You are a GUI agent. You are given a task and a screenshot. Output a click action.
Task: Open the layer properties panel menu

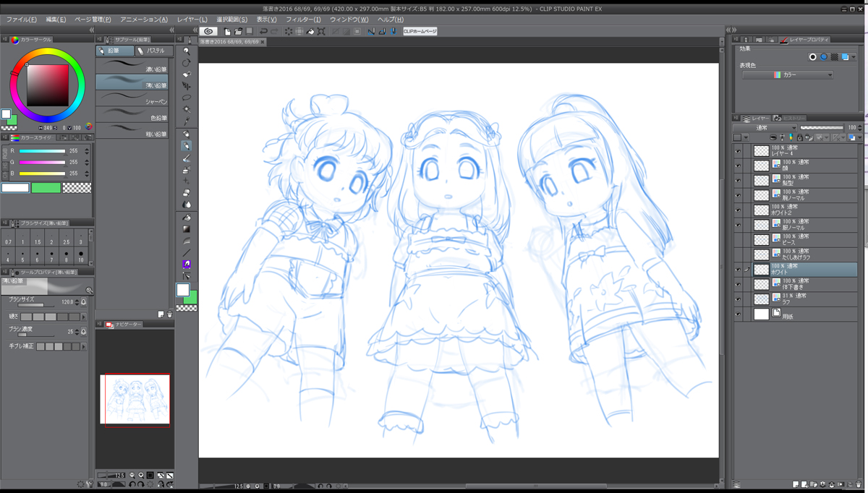pyautogui.click(x=736, y=40)
